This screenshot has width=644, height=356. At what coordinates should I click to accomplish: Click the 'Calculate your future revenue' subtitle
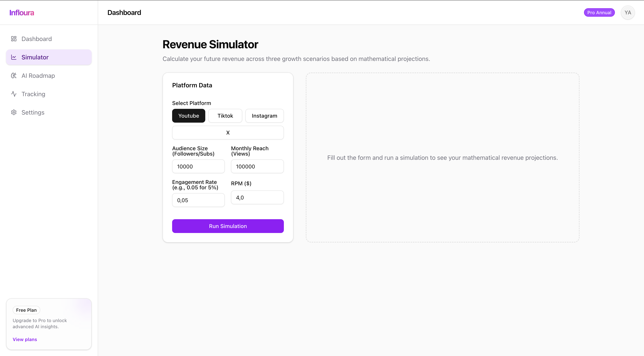pyautogui.click(x=296, y=59)
